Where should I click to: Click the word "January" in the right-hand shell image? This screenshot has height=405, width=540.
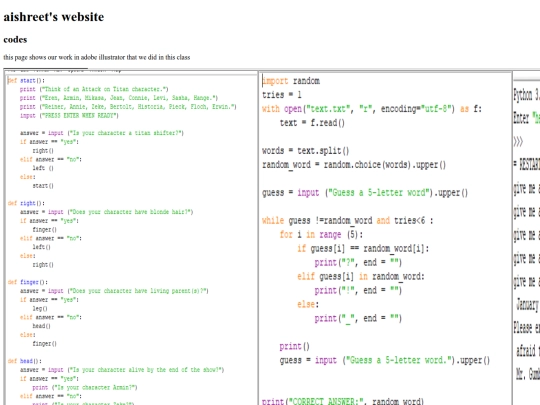click(x=528, y=304)
